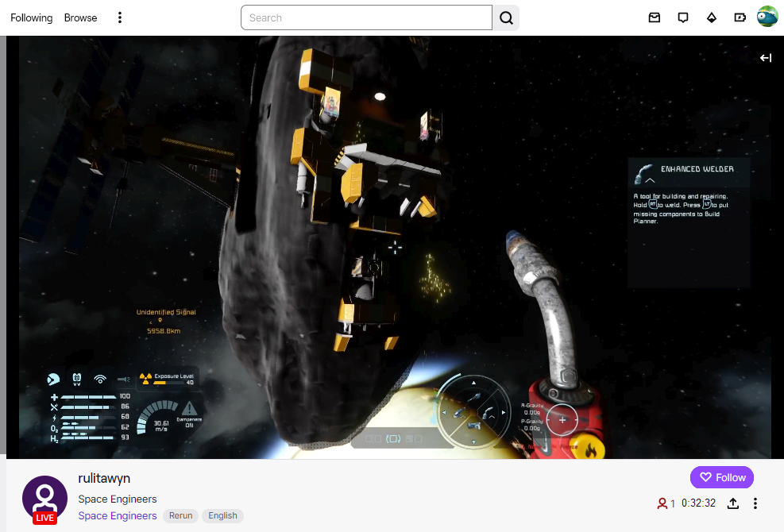Open the top navigation more options menu
Image resolution: width=784 pixels, height=532 pixels.
point(120,17)
